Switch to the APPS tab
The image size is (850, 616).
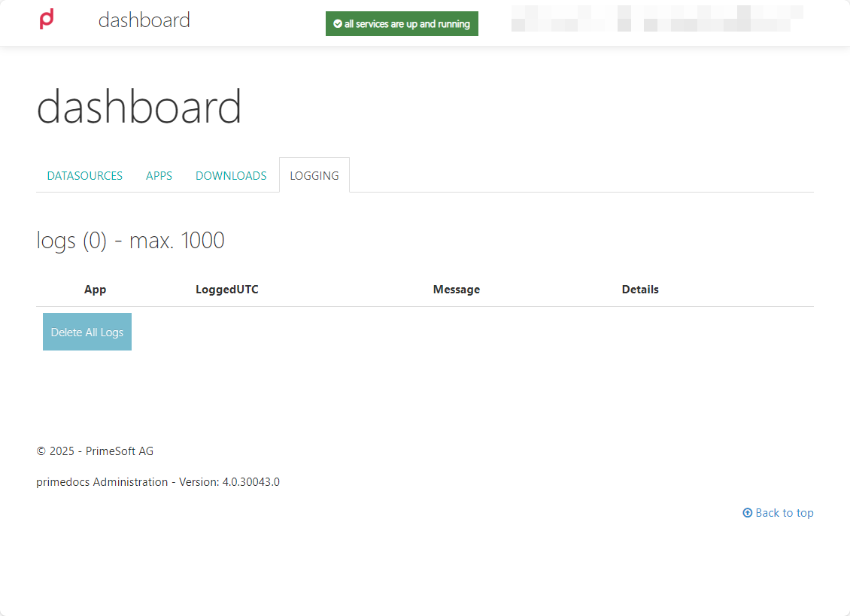159,176
